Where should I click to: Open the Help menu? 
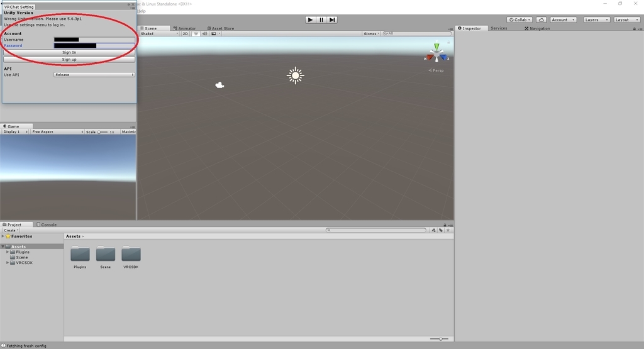click(x=142, y=11)
